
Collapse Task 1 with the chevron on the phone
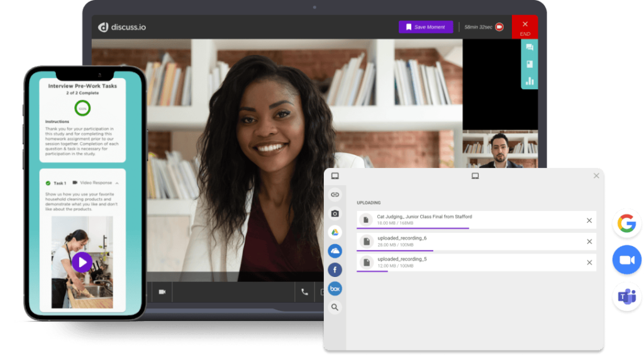point(117,183)
